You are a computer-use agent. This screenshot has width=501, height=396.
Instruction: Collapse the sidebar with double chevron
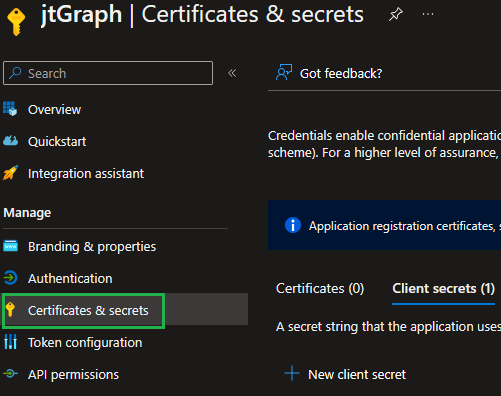click(232, 73)
